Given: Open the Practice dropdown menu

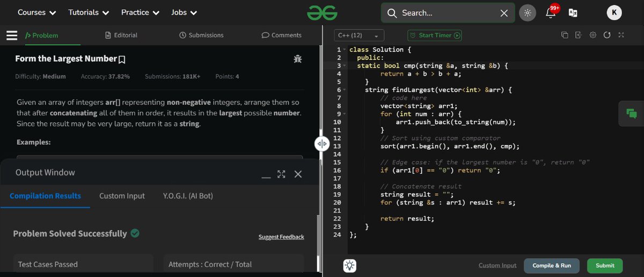Looking at the screenshot, I should pos(140,12).
